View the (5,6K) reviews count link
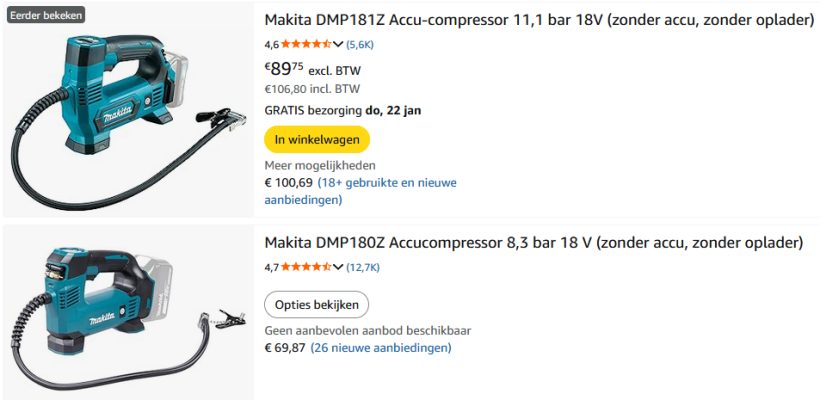The image size is (820, 400). coord(360,44)
